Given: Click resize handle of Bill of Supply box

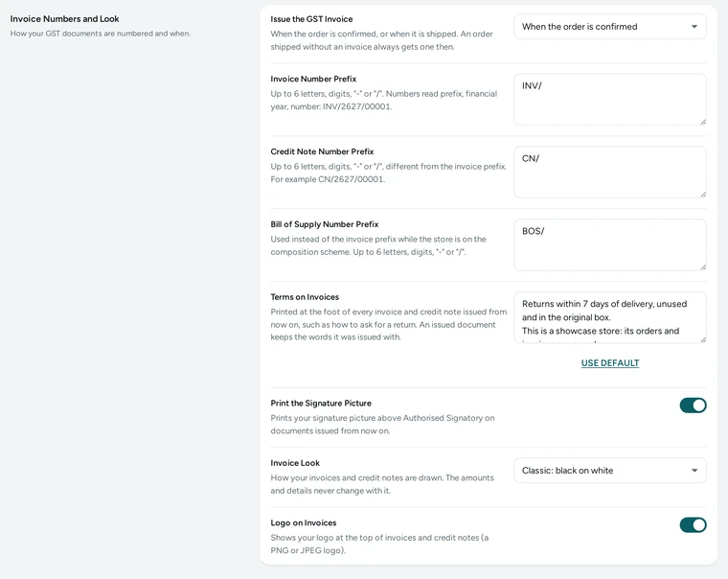Looking at the screenshot, I should [703, 266].
